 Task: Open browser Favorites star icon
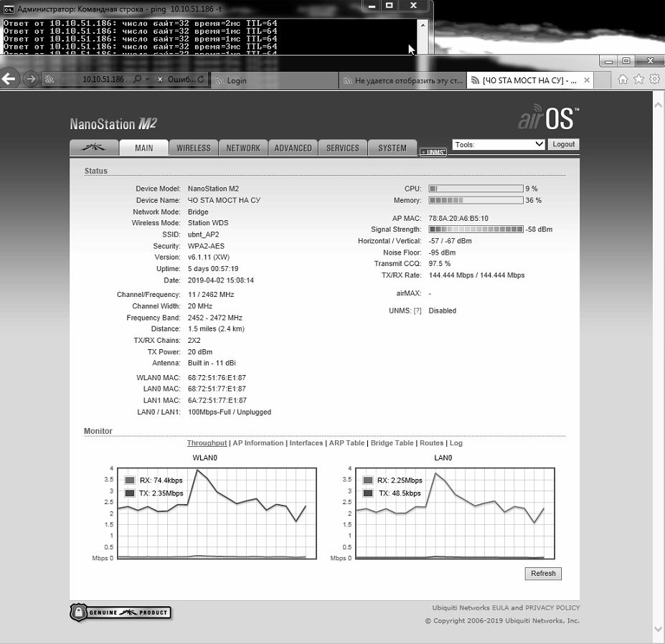638,80
